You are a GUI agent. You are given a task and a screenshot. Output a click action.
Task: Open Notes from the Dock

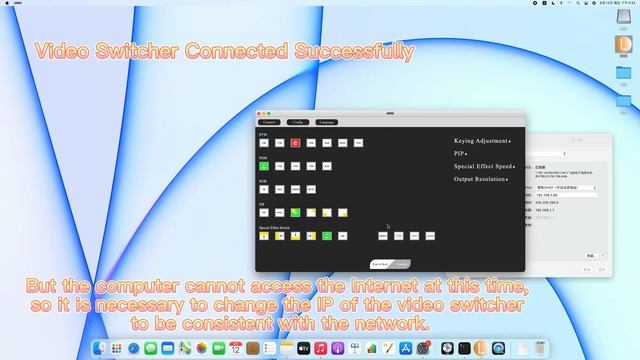287,348
